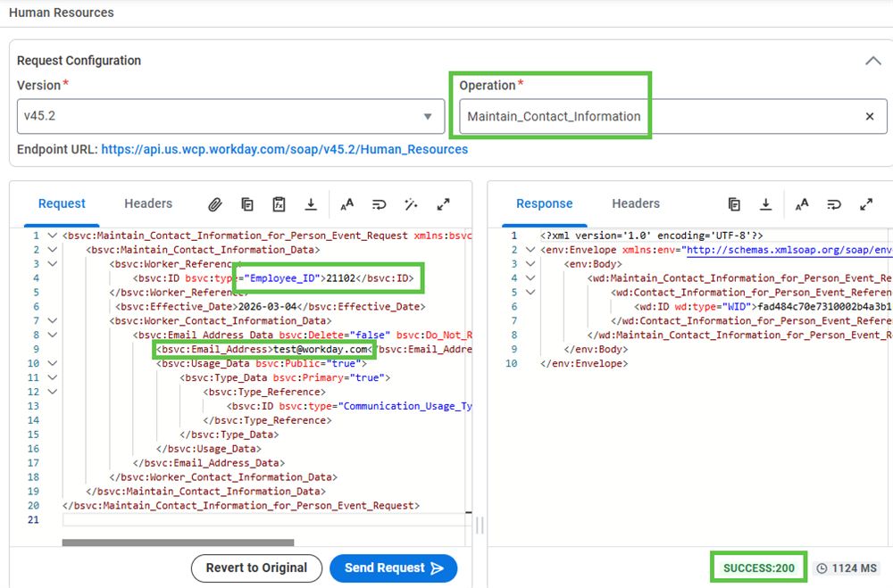
Task: Click the magic wand format icon
Action: point(411,204)
